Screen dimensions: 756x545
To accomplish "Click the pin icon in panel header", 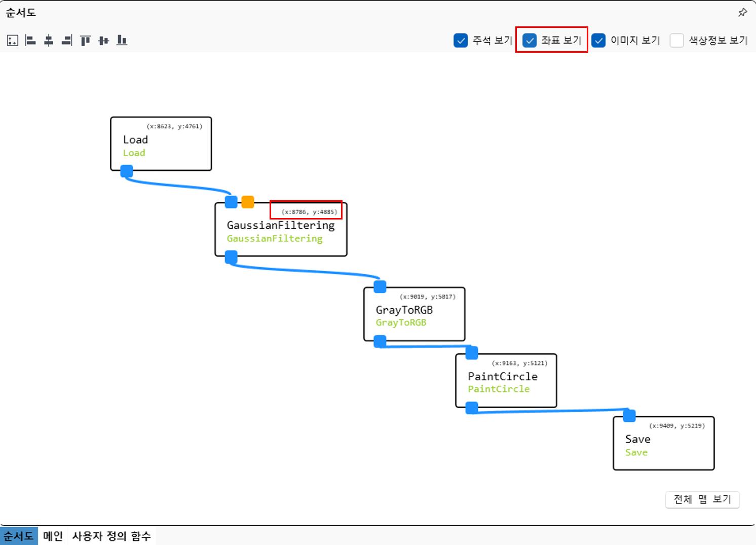I will [742, 13].
